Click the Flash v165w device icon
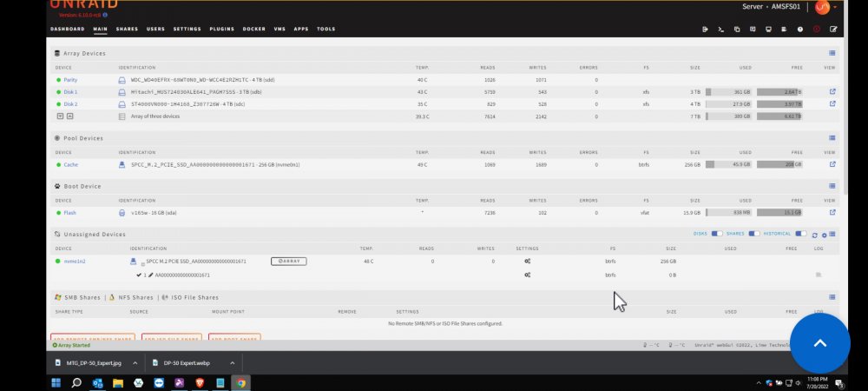The image size is (868, 391). 122,213
